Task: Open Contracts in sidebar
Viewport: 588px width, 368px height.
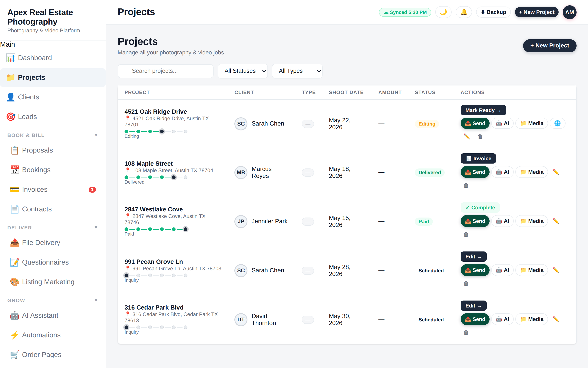Action: (x=53, y=209)
